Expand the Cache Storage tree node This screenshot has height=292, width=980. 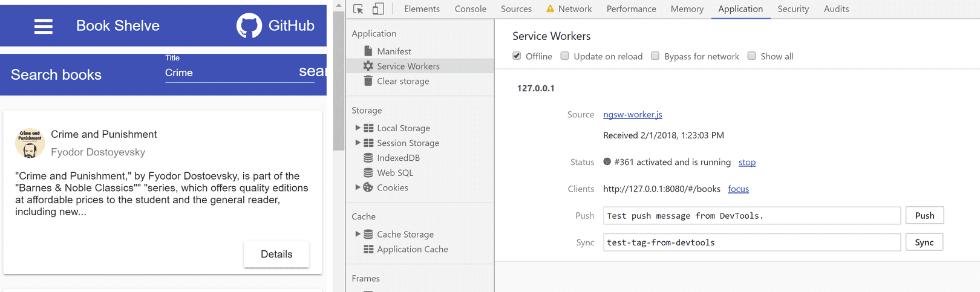pyautogui.click(x=358, y=234)
